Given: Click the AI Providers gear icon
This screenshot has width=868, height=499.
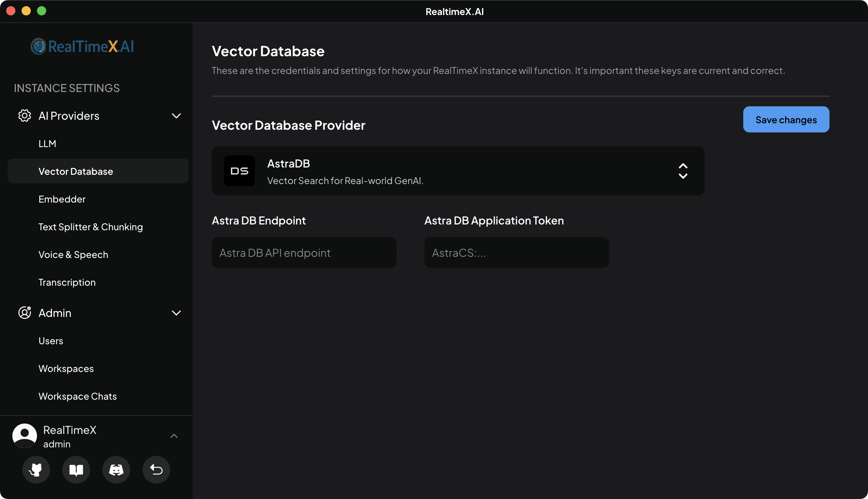Looking at the screenshot, I should (25, 116).
